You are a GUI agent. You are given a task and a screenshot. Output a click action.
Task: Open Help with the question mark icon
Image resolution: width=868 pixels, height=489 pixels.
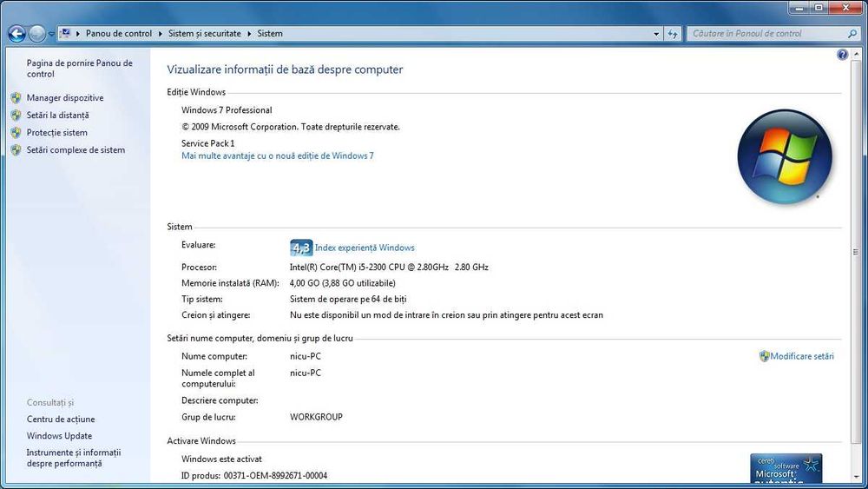(x=843, y=54)
